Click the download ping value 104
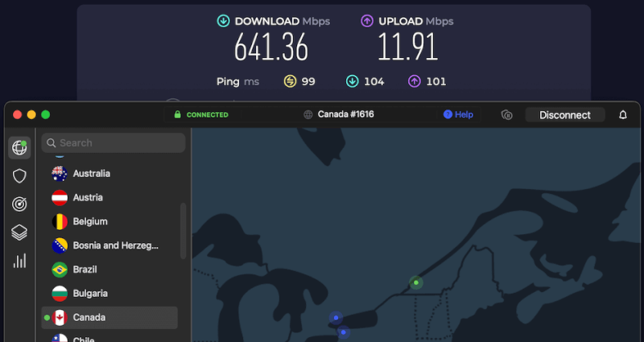 click(374, 81)
